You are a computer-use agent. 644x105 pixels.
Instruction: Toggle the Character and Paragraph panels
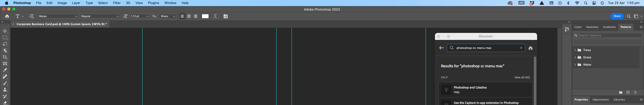pyautogui.click(x=226, y=16)
